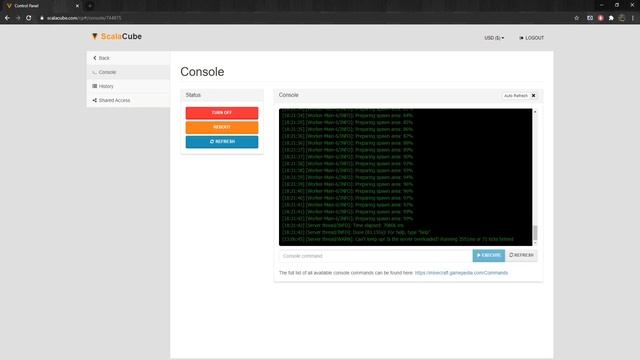Open the extensions puzzle icon

point(611,18)
